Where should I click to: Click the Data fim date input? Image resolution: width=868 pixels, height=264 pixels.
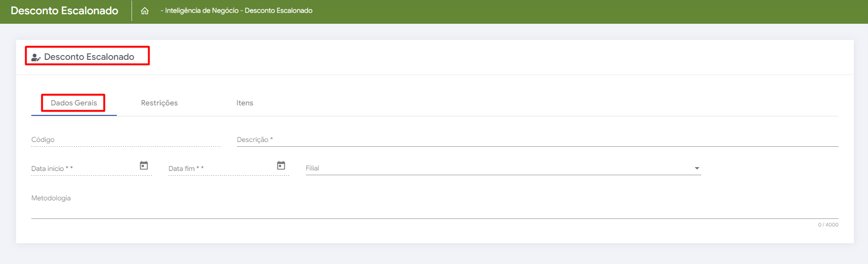click(x=221, y=169)
